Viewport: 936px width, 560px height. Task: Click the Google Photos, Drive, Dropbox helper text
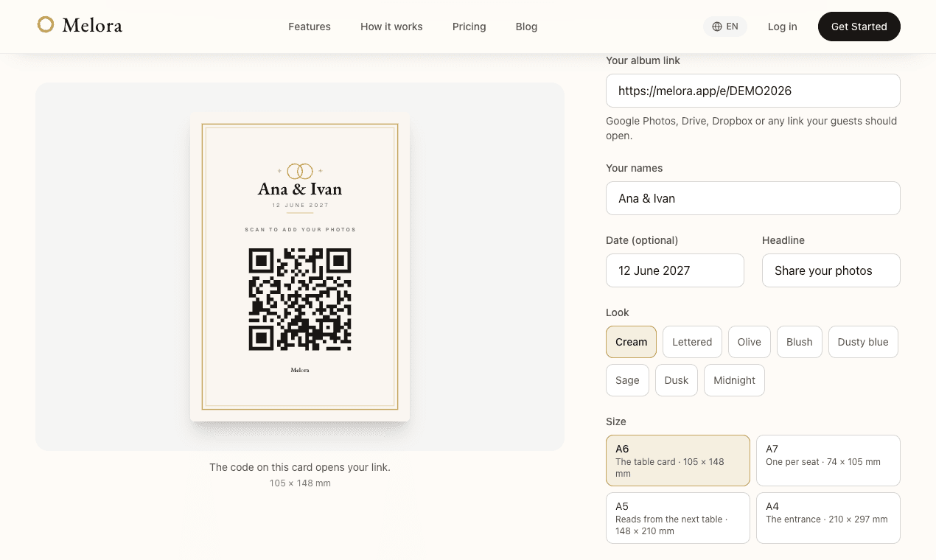[x=752, y=128]
